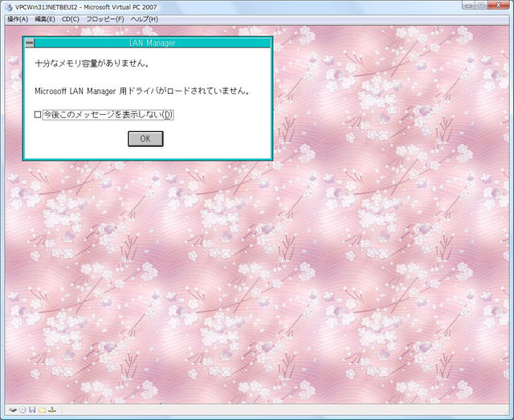Click the Virtual PC title bar icon

point(9,7)
